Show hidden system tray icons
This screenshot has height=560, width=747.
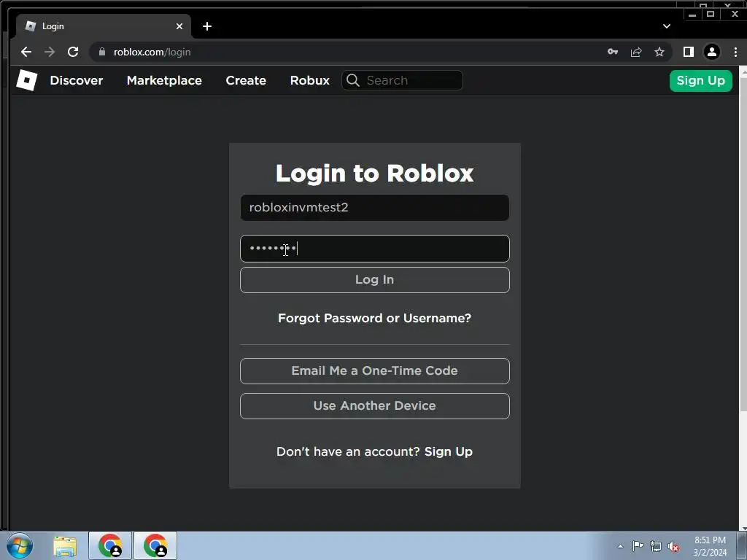tap(620, 546)
